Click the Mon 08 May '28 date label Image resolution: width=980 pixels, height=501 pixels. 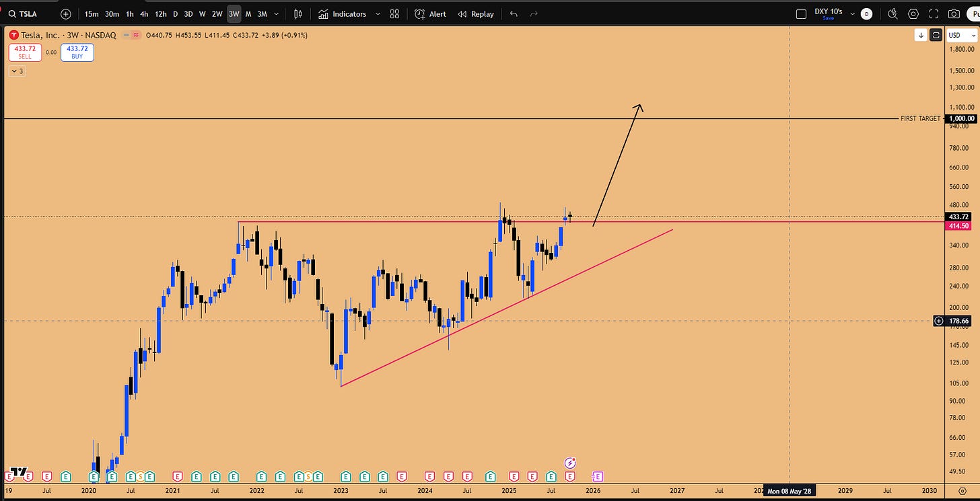(790, 491)
